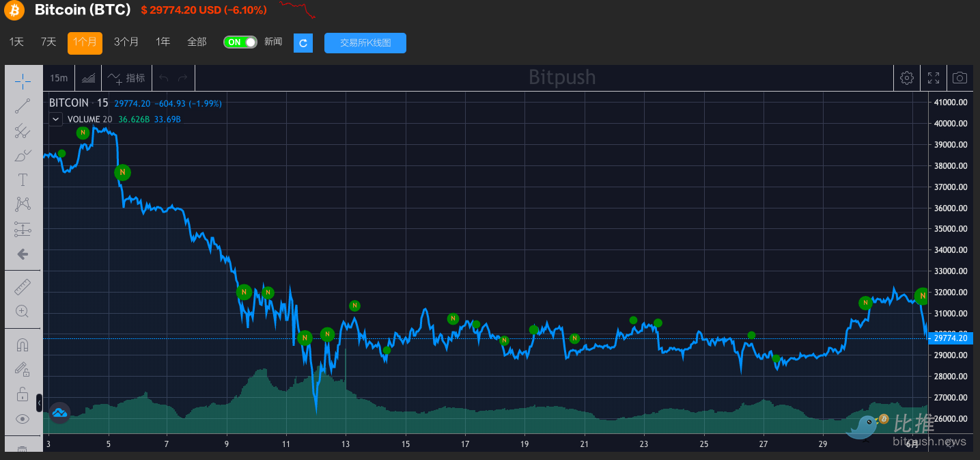Activate the zoom in tool
Viewport: 980px width, 460px height.
23,312
